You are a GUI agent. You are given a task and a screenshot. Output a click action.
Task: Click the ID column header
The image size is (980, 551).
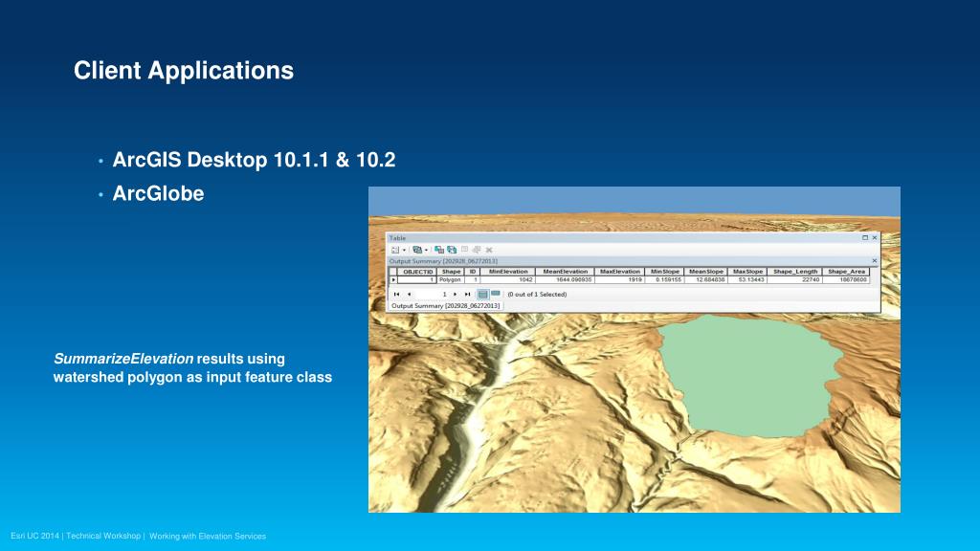click(473, 272)
